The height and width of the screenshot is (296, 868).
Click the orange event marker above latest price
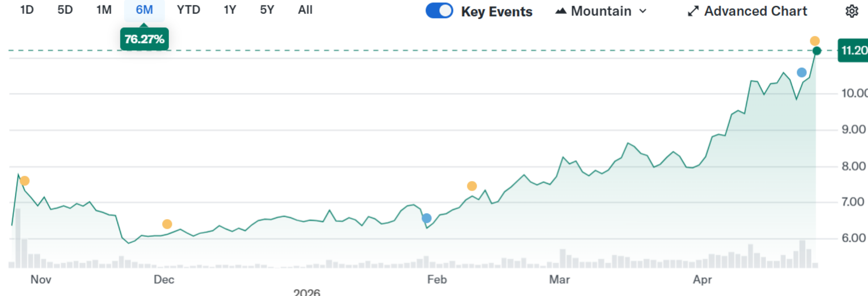tap(815, 41)
